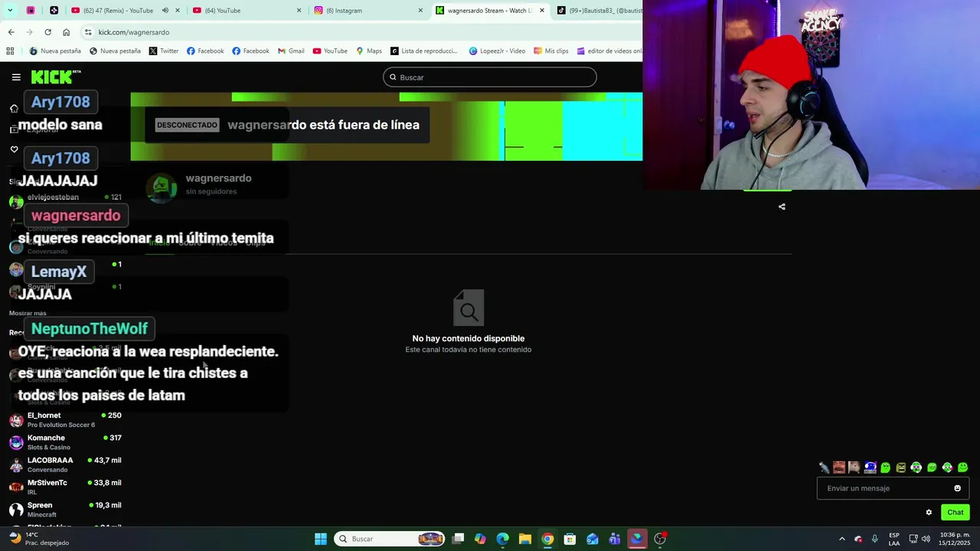Open Microsoft Store from taskbar
This screenshot has width=980, height=551.
click(x=570, y=539)
